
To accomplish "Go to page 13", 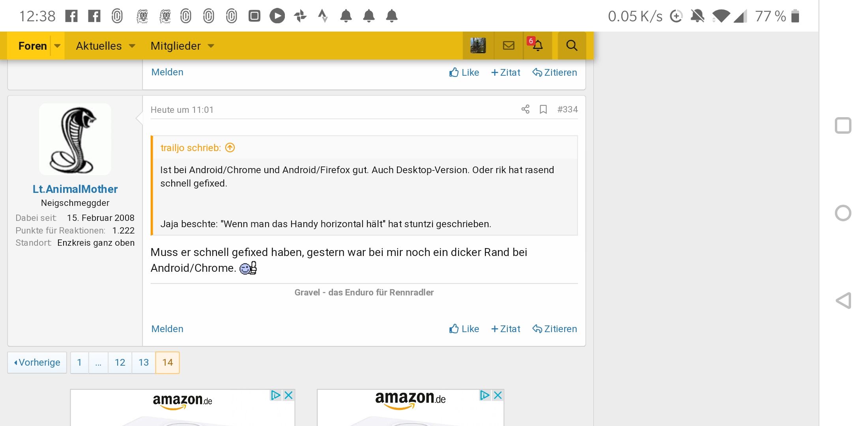I will click(x=144, y=362).
